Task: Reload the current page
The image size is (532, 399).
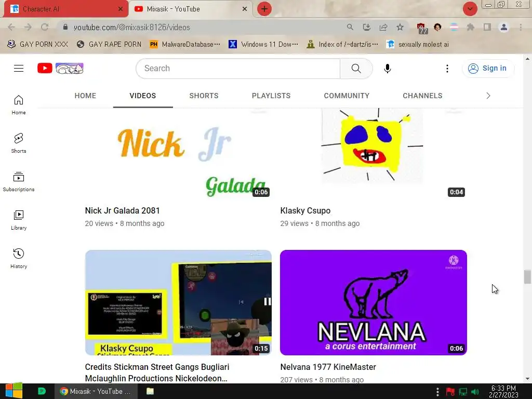Action: coord(45,27)
